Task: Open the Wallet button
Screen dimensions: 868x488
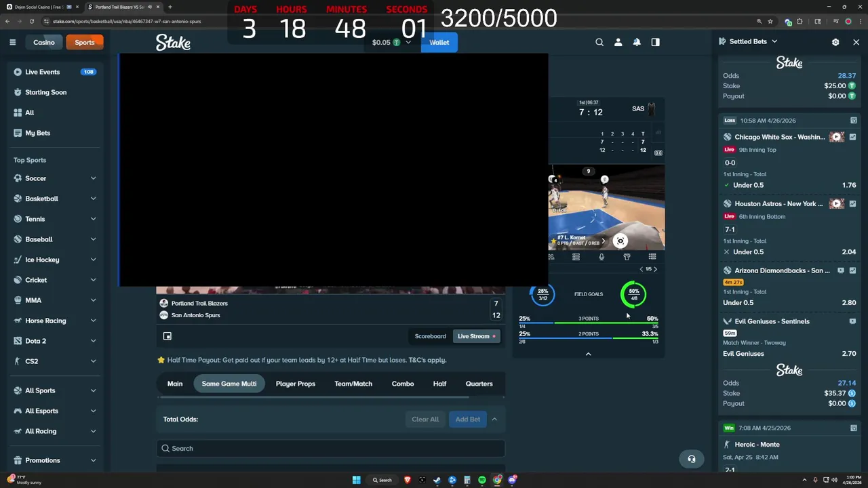Action: coord(439,42)
